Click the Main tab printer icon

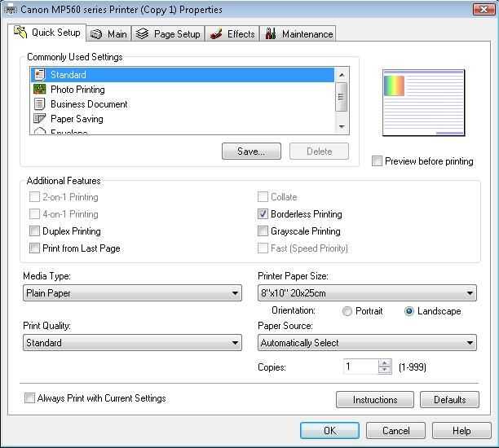tap(96, 34)
